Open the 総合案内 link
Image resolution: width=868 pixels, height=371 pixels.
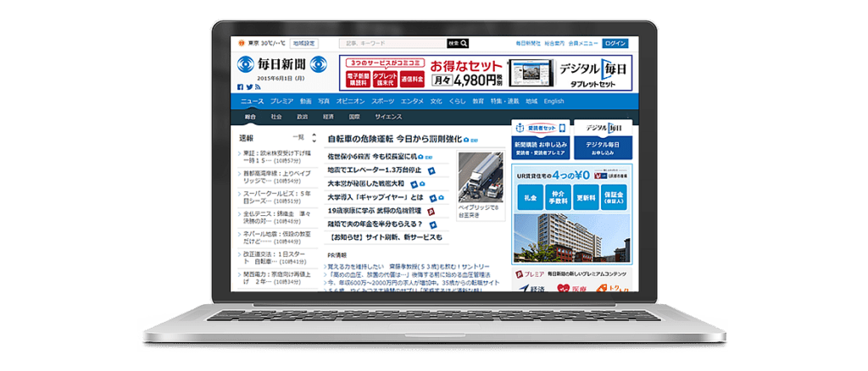click(554, 43)
